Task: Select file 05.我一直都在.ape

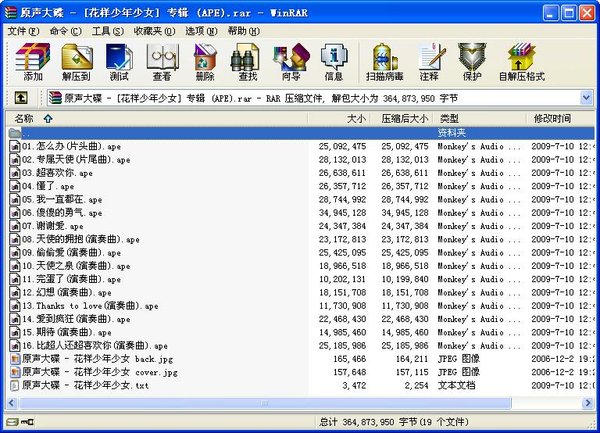Action: [x=62, y=200]
